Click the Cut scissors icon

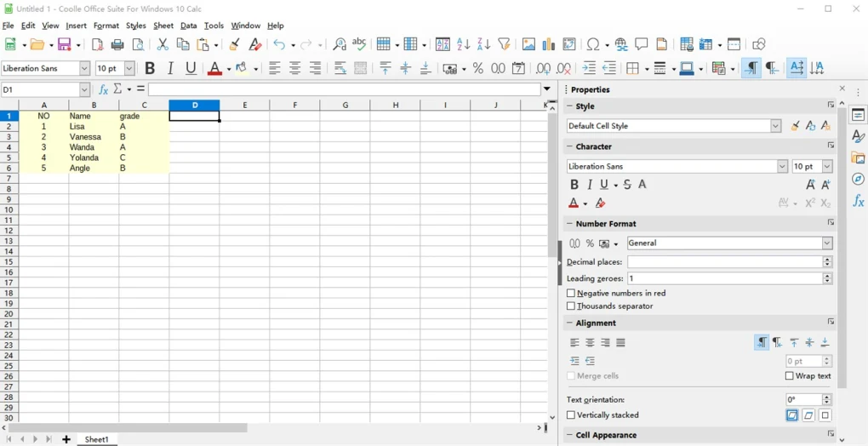[x=162, y=44]
